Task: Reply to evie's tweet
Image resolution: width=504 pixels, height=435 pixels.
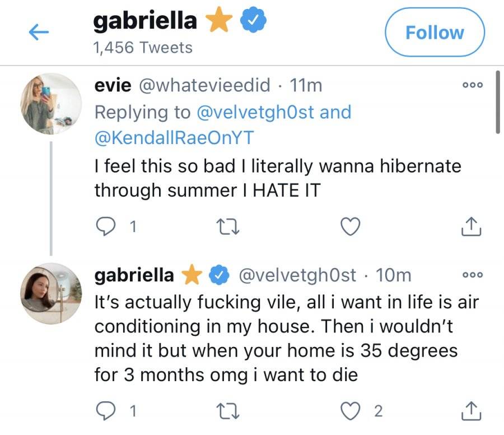Action: pos(106,226)
